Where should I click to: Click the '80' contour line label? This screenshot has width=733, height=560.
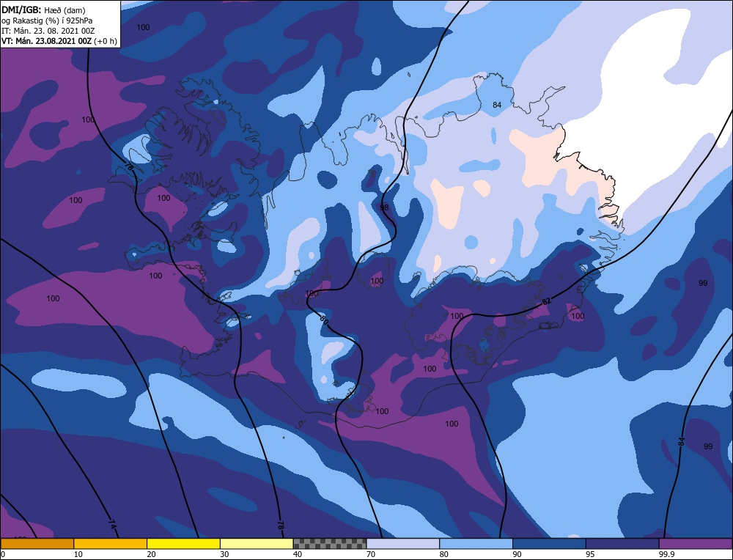click(324, 320)
